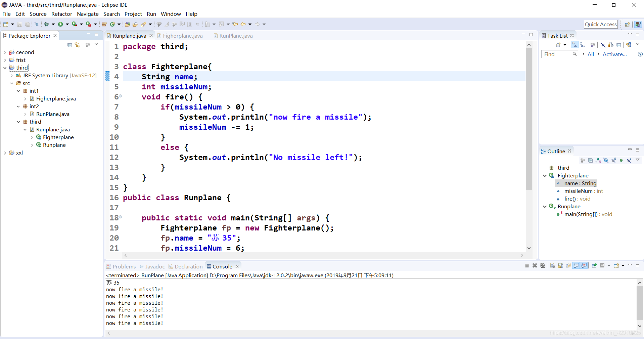This screenshot has height=339, width=644.
Task: Toggle Hide Fields in Outline
Action: coord(606,160)
